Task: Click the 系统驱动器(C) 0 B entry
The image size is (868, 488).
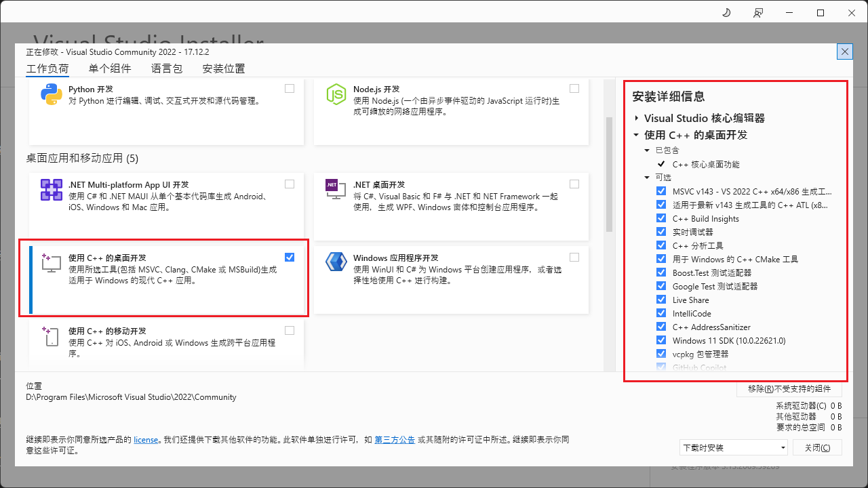Action: tap(809, 405)
